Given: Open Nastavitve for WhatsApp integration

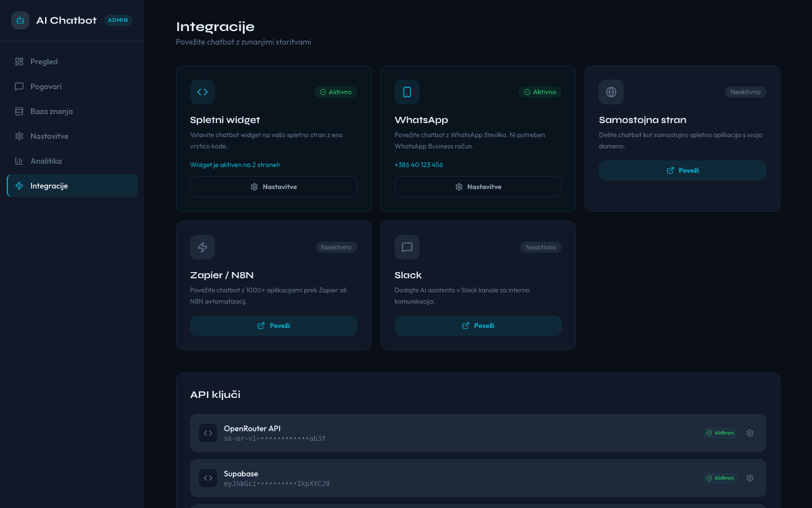Looking at the screenshot, I should 478,187.
